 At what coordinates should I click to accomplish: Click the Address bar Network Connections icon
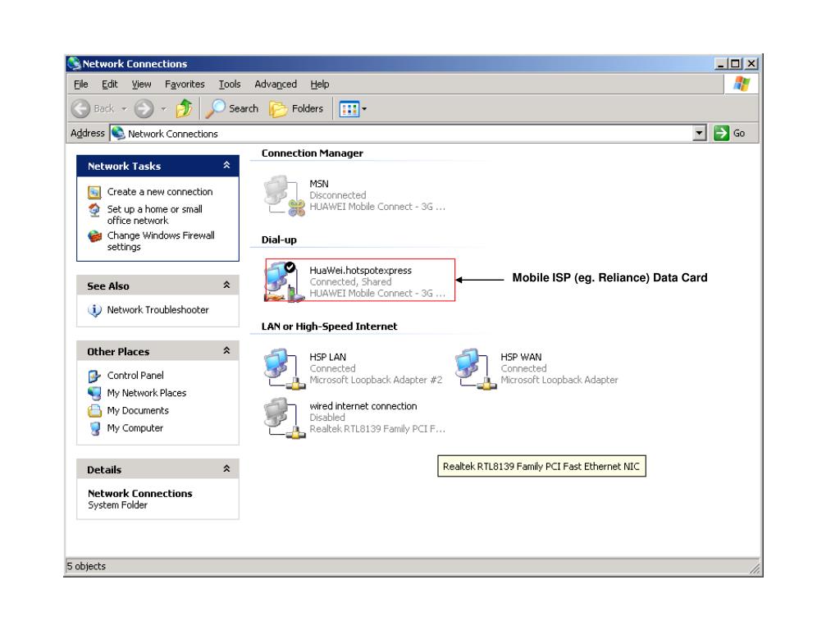coord(118,133)
